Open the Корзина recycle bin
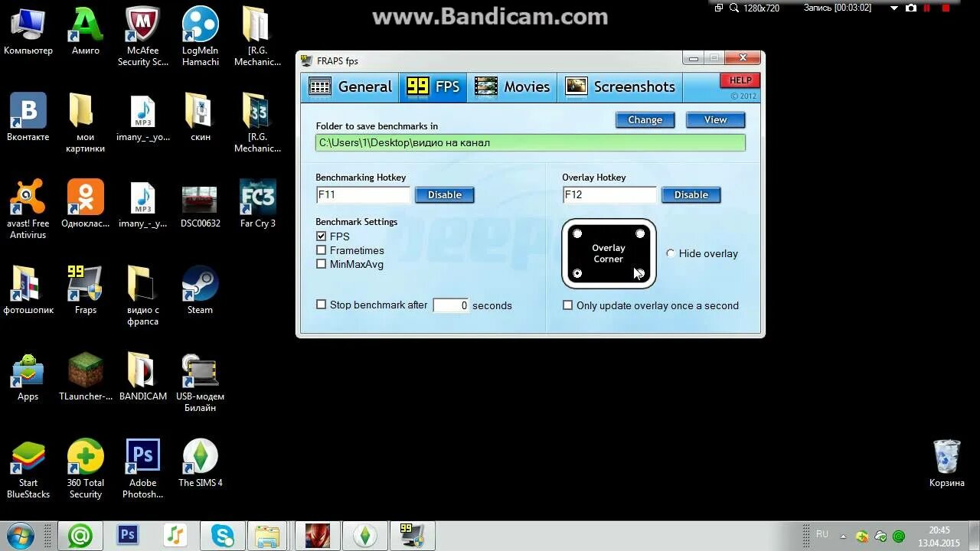The height and width of the screenshot is (551, 980). (x=947, y=463)
